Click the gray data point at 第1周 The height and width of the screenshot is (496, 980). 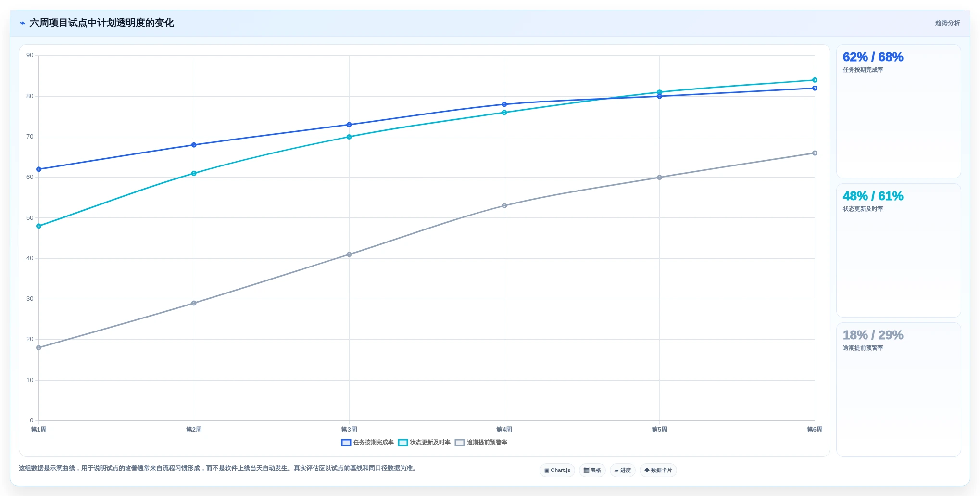tap(39, 348)
